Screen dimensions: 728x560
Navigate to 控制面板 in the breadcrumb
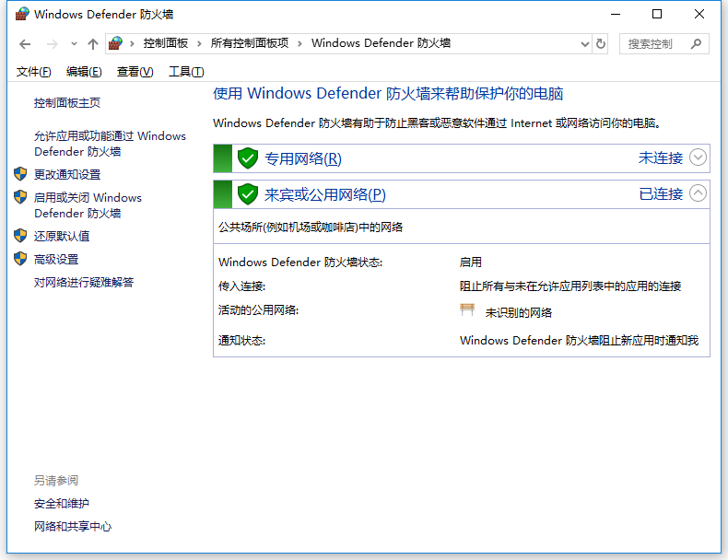pyautogui.click(x=166, y=43)
